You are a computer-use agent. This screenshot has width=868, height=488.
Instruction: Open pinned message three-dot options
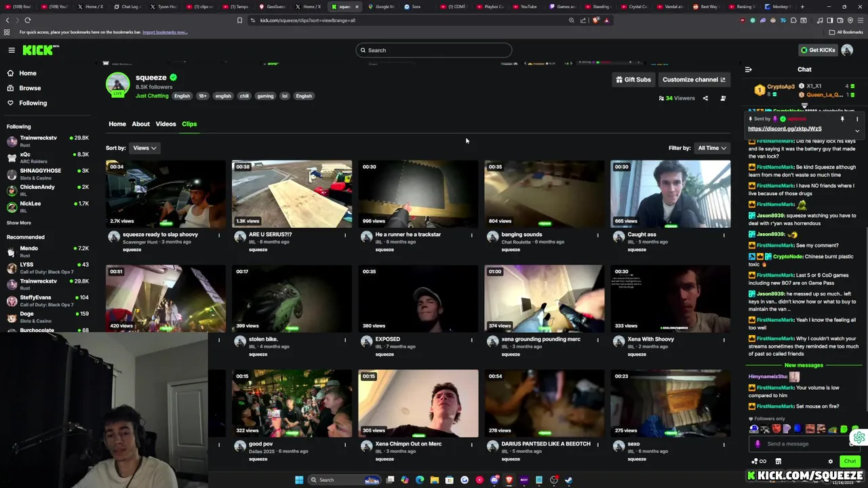pos(857,119)
